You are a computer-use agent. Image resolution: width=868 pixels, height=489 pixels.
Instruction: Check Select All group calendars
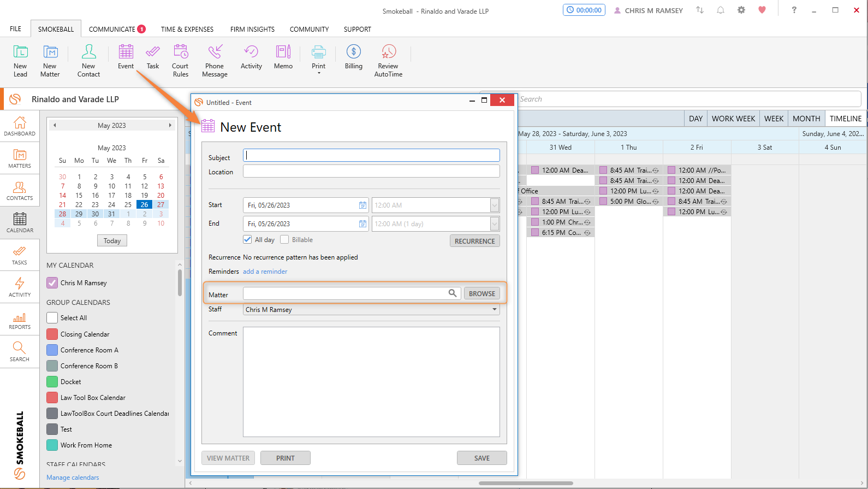(52, 317)
